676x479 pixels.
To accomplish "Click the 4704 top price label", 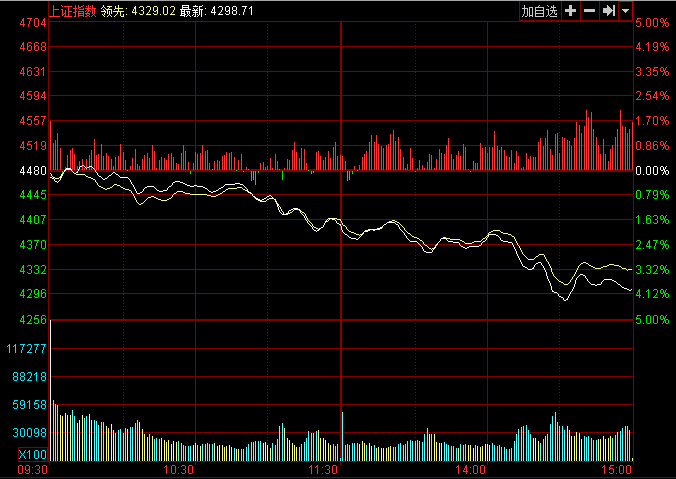I will tap(33, 23).
